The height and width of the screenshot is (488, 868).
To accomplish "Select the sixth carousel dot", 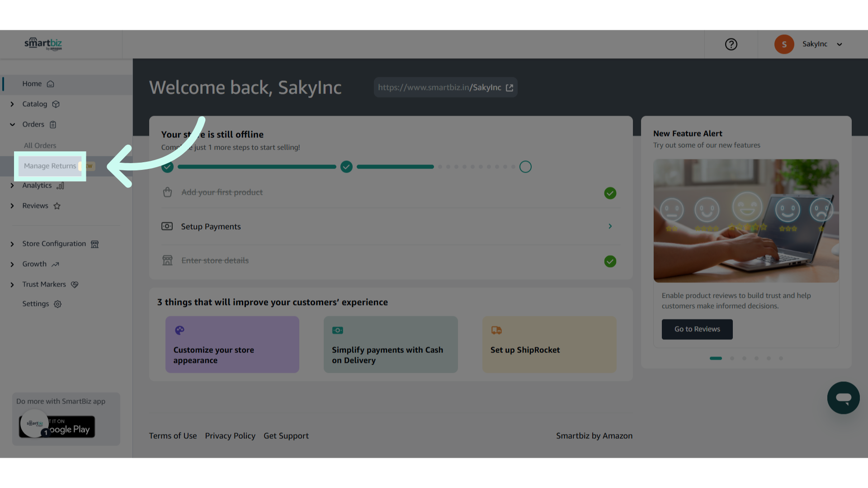I will (781, 358).
